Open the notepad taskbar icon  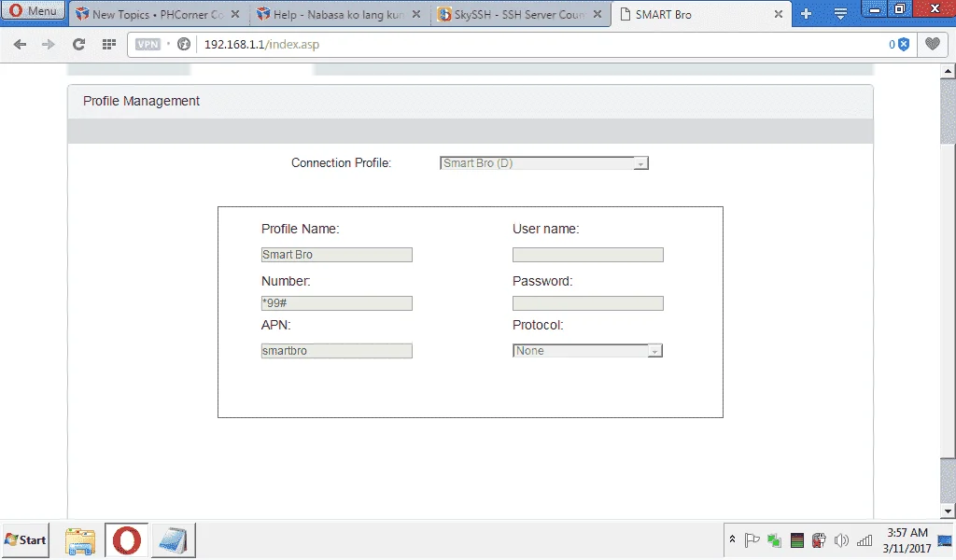tap(173, 540)
